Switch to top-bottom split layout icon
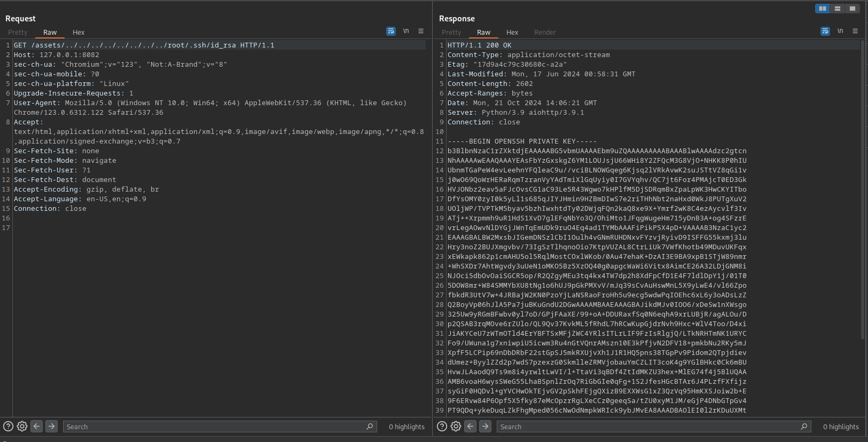Screen dimensions: 868x442 click(838, 9)
